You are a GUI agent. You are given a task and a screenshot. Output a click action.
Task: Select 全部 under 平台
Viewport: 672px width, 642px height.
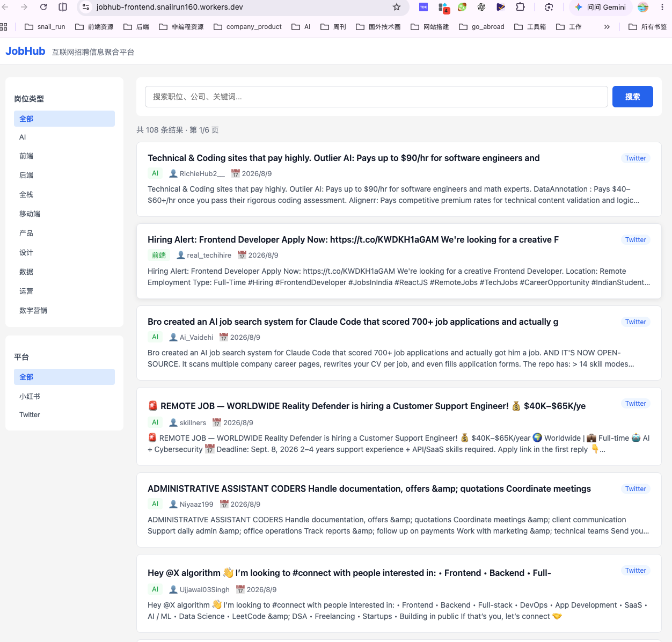tap(64, 377)
